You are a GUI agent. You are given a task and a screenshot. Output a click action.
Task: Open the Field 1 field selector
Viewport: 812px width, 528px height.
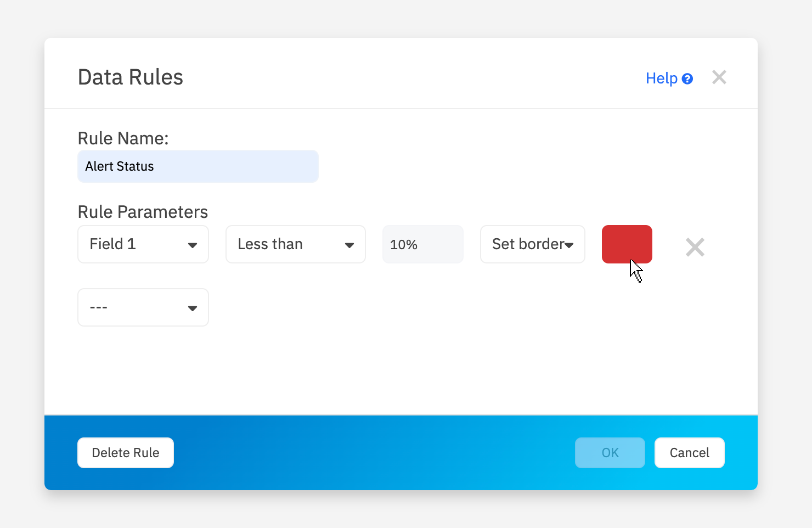click(x=143, y=244)
